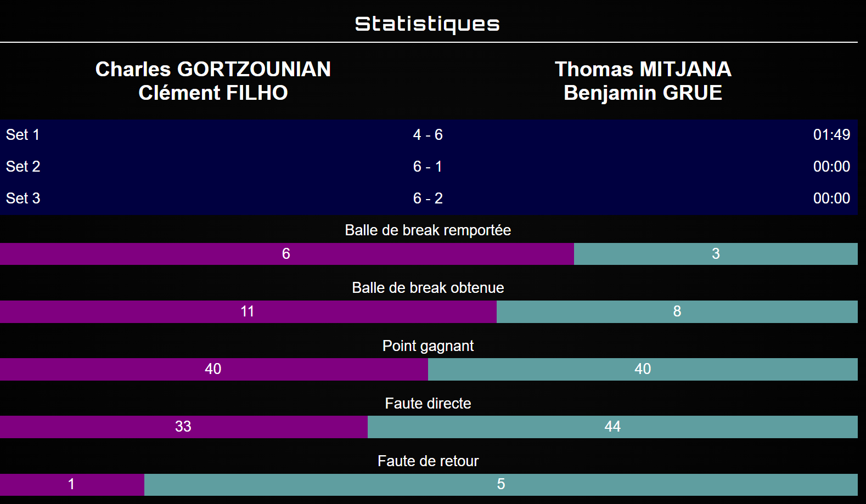Select the Set 1 row label
Viewport: 866px width, 504px height.
point(23,135)
